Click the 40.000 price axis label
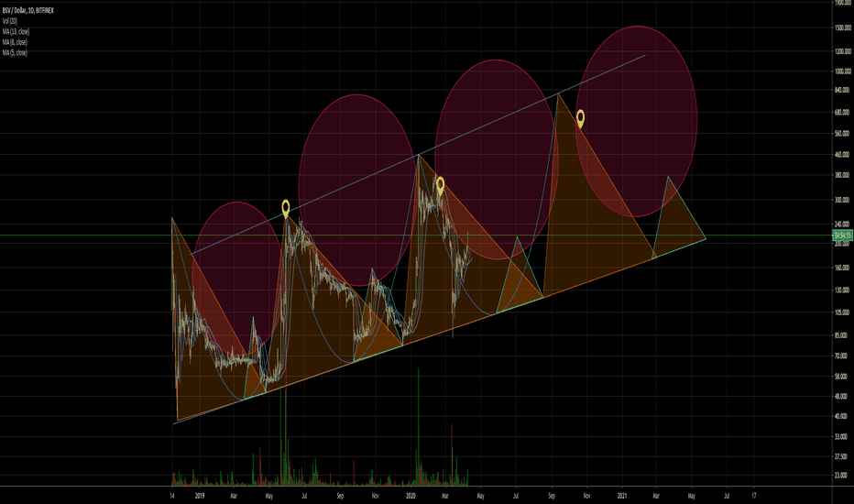Image resolution: width=854 pixels, height=504 pixels. coord(842,416)
